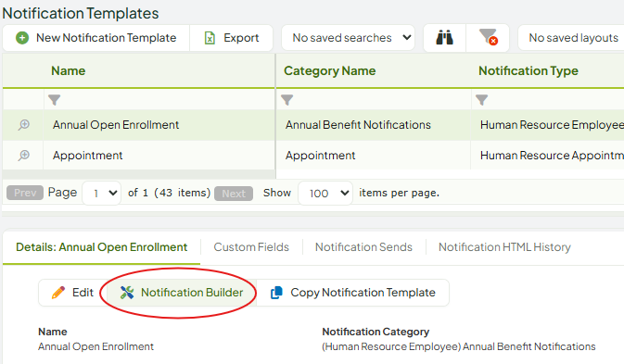Select the Annual Open Enrollment name cell
This screenshot has width=624, height=364.
(159, 125)
